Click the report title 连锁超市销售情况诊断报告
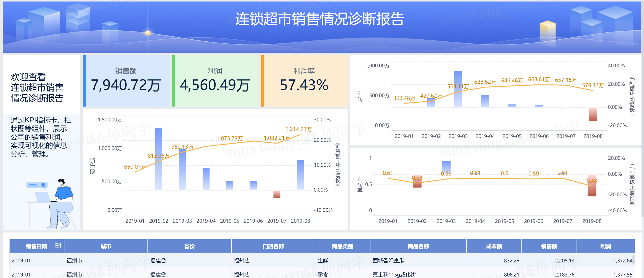 (x=320, y=19)
